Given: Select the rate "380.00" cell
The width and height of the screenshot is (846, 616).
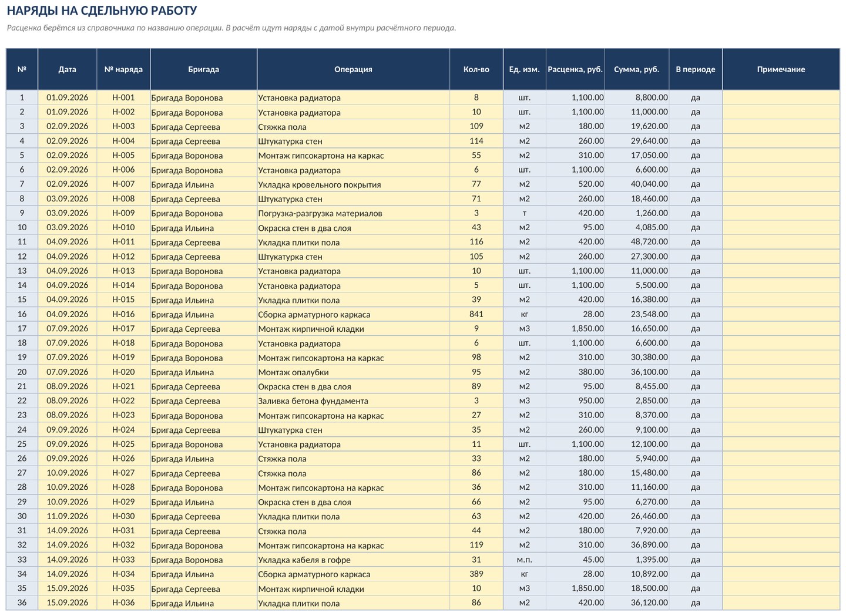Looking at the screenshot, I should 575,372.
